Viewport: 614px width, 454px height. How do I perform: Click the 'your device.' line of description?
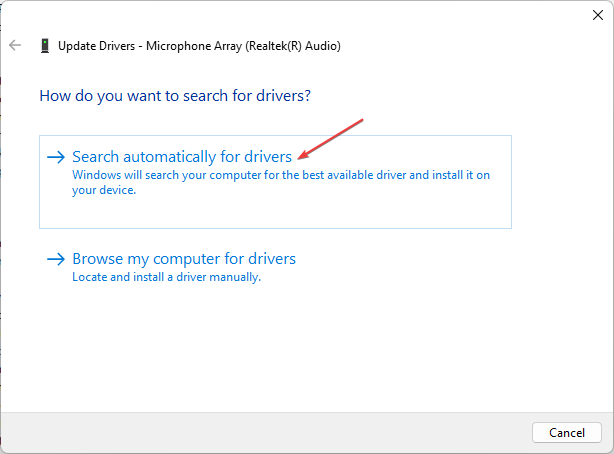click(x=104, y=190)
